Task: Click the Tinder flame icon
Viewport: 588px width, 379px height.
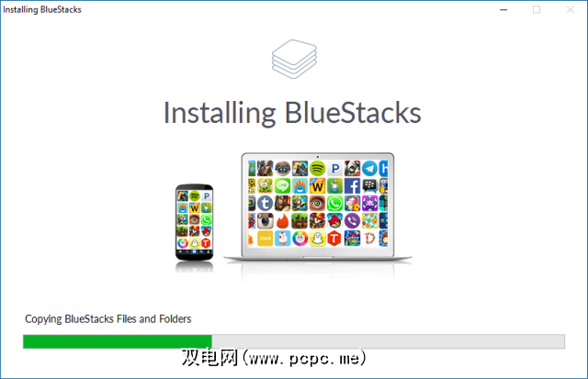Action: point(282,221)
